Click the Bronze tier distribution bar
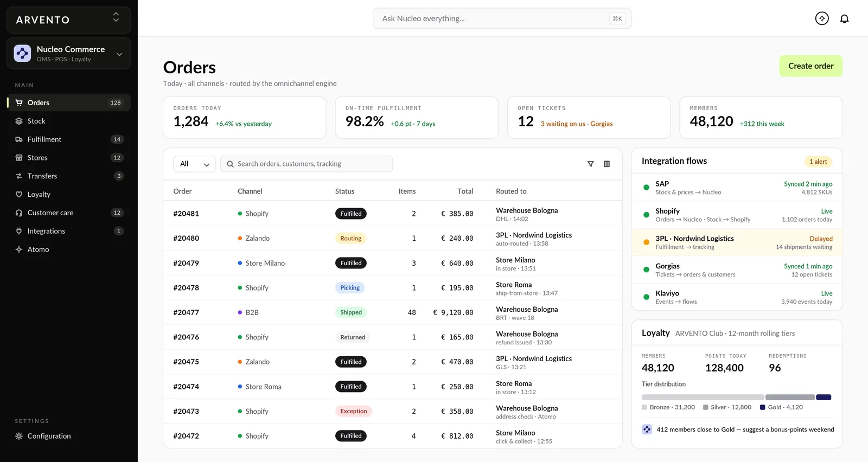Viewport: 868px width, 462px height. click(x=703, y=397)
